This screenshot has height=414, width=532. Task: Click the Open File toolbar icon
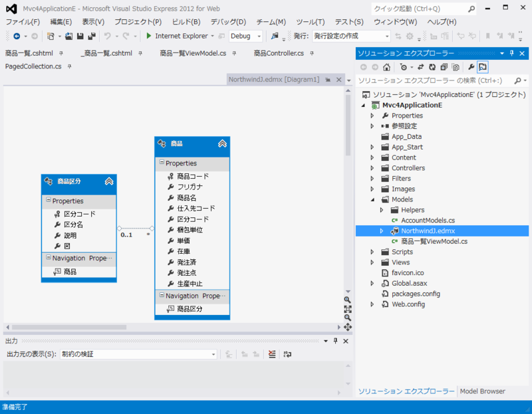[69, 36]
